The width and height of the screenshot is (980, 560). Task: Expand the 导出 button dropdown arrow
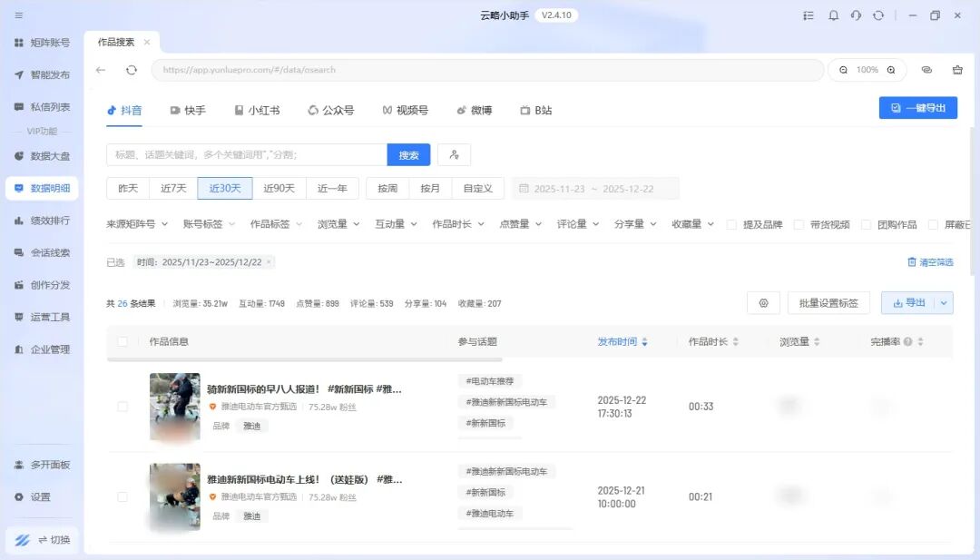point(944,303)
